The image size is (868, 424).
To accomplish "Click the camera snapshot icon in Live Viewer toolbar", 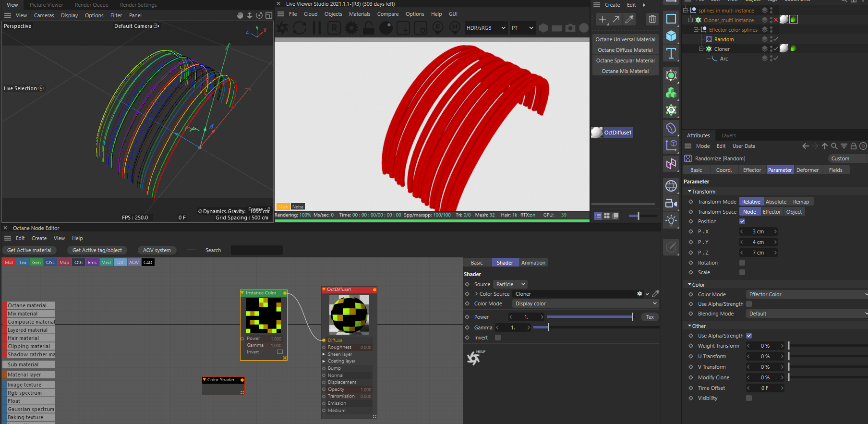I will click(570, 28).
